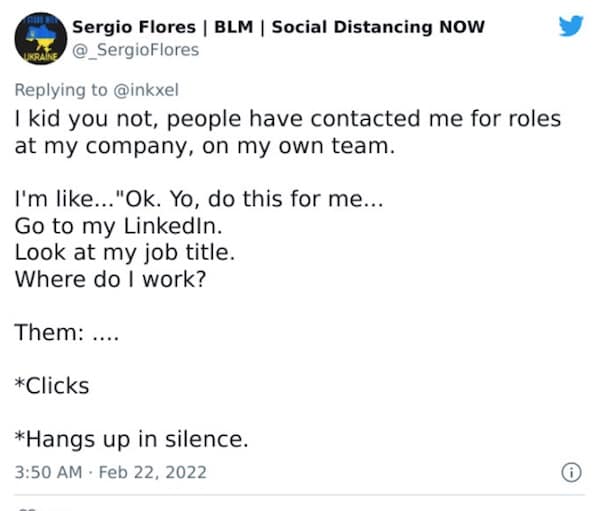Open the tweet info icon
Image resolution: width=600 pixels, height=511 pixels.
tap(571, 472)
